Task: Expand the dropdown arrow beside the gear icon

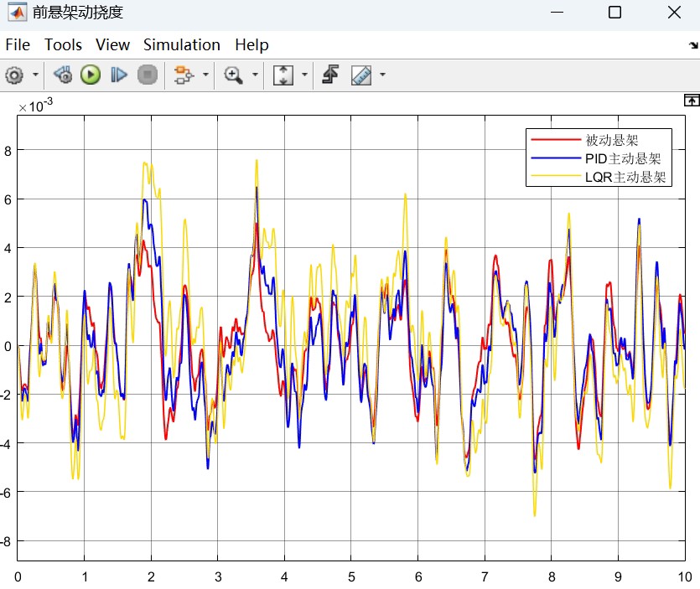Action: pyautogui.click(x=35, y=75)
